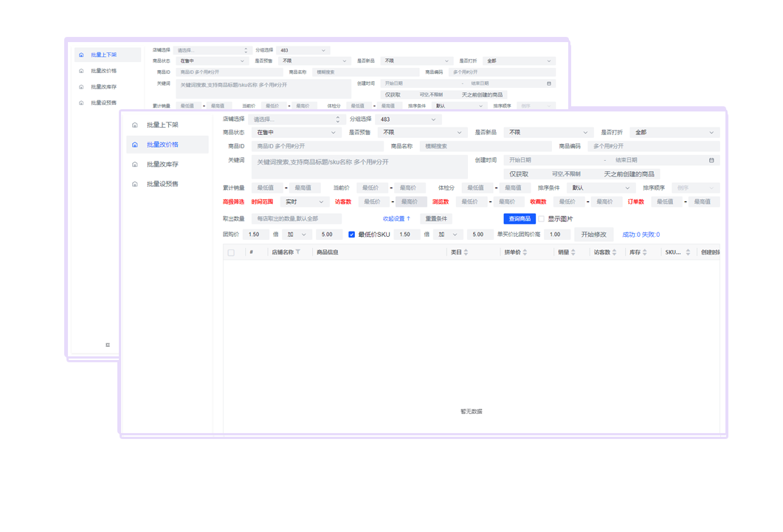Image resolution: width=783 pixels, height=532 pixels.
Task: Click 收藏数 最低价 input
Action: coord(569,201)
